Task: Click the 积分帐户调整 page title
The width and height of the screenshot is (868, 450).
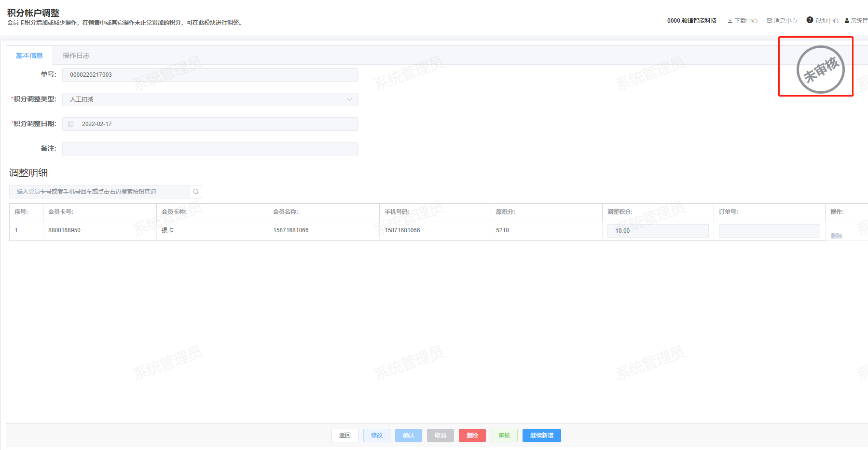Action: pos(33,13)
